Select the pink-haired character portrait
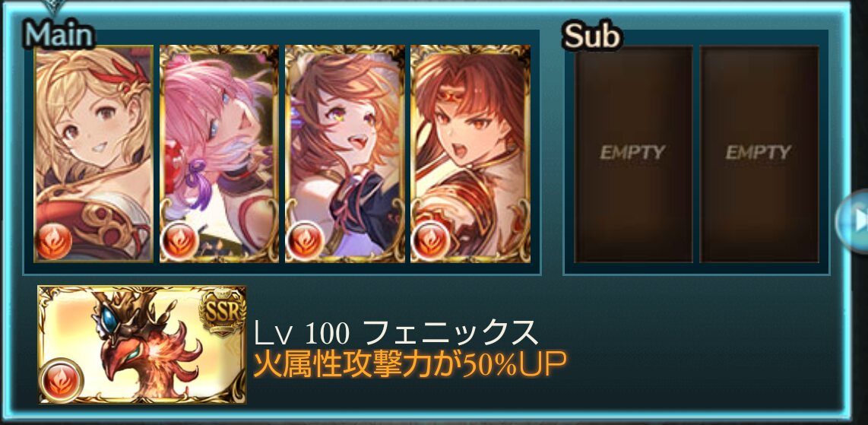868x425 pixels. click(219, 154)
